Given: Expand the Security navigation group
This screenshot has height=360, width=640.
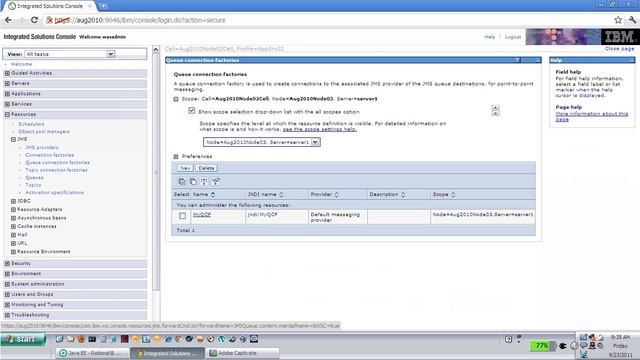Looking at the screenshot, I should click(x=7, y=264).
